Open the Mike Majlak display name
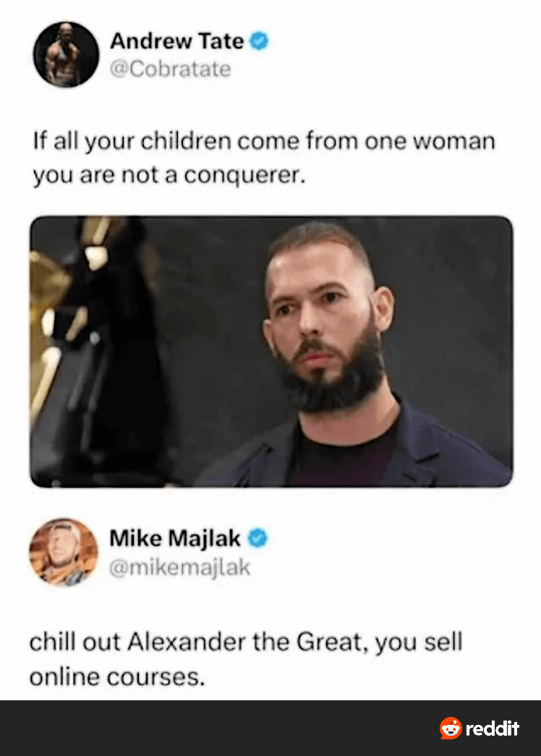 (x=174, y=538)
